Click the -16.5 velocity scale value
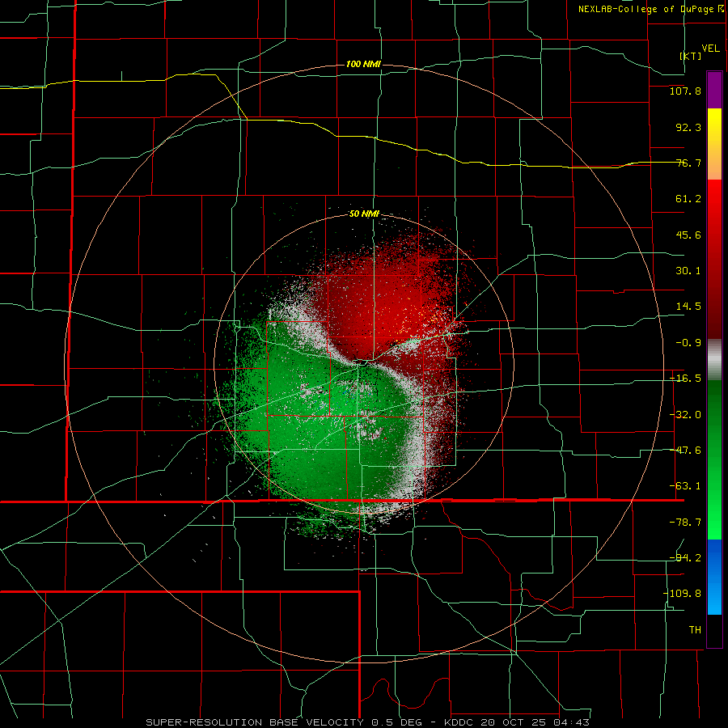The image size is (728, 728). click(685, 379)
